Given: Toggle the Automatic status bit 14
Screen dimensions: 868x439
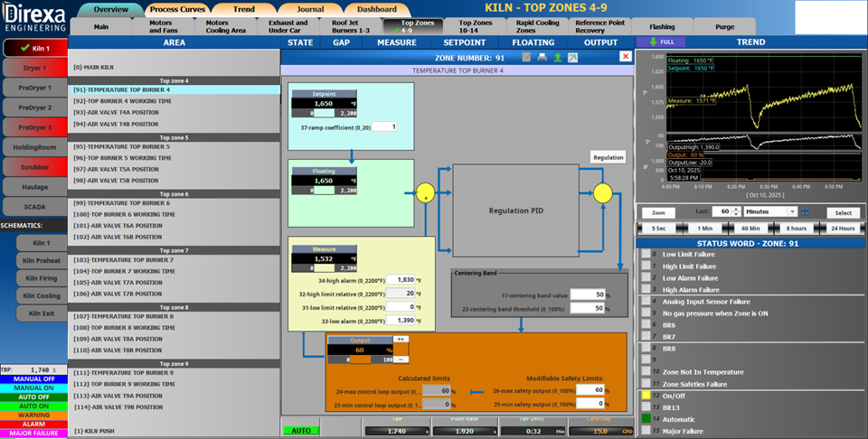Looking at the screenshot, I should 646,419.
